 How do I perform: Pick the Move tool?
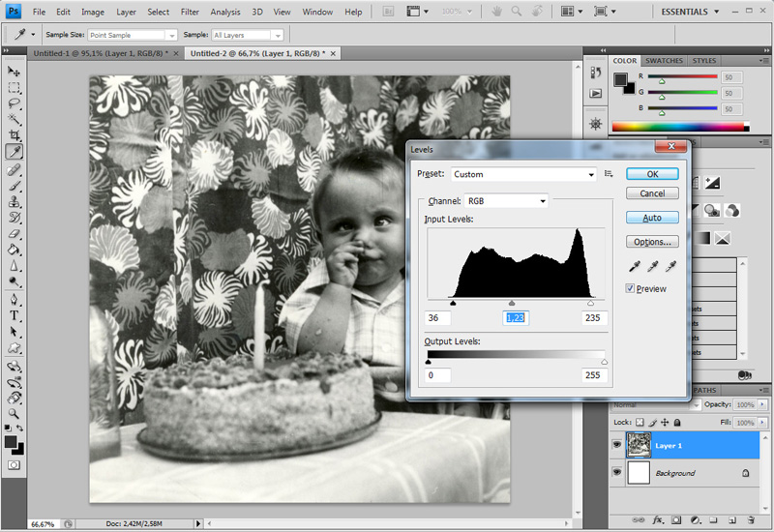[15, 72]
